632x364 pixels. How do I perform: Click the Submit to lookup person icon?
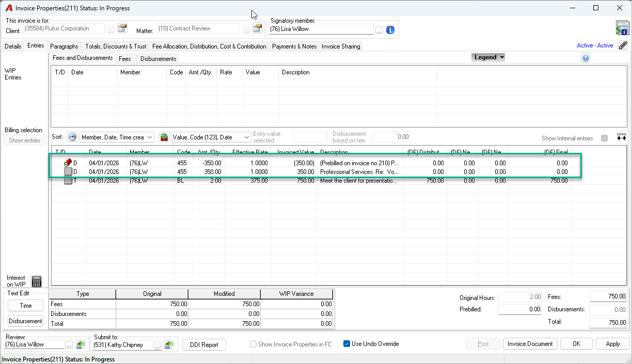[169, 344]
